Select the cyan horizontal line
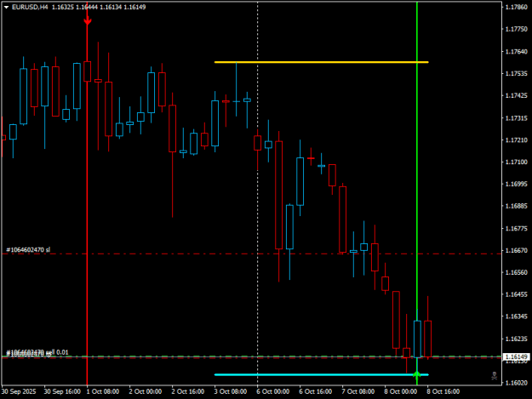This screenshot has width=532, height=399. [321, 374]
